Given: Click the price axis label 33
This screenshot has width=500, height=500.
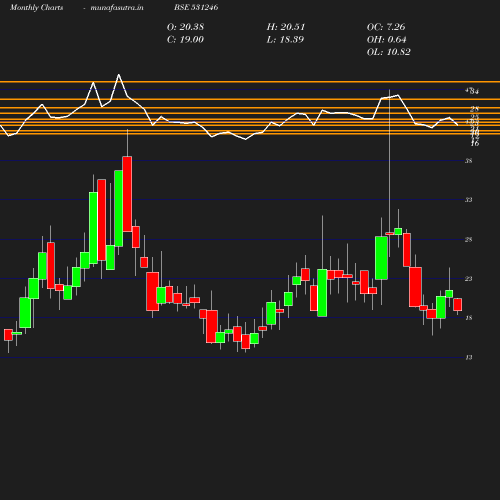Looking at the screenshot, I should [x=469, y=200].
